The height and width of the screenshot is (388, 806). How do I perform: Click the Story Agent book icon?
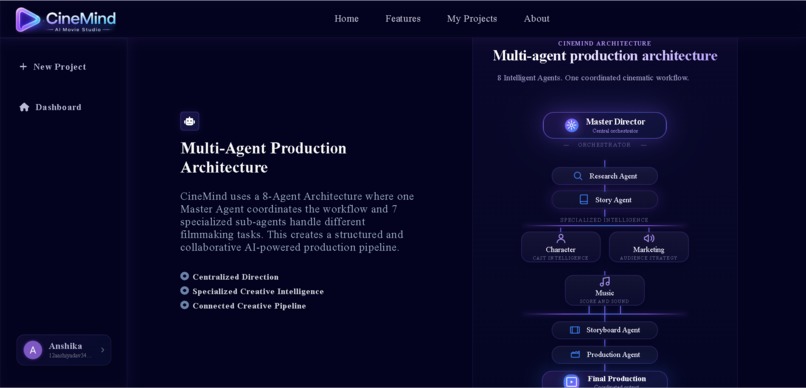click(x=584, y=199)
